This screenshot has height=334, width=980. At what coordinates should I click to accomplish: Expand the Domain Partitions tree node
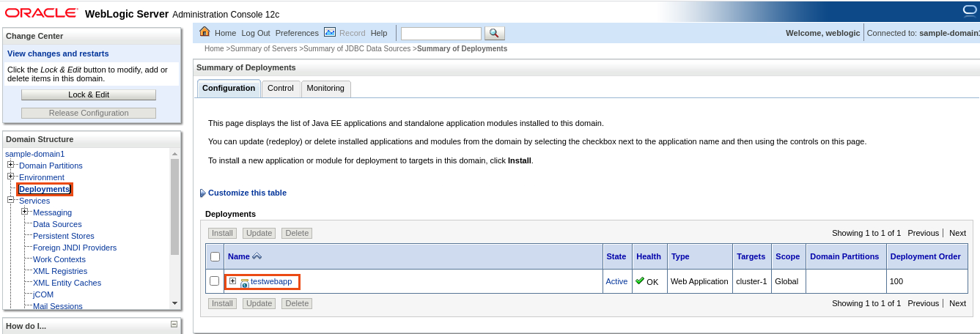pos(11,165)
